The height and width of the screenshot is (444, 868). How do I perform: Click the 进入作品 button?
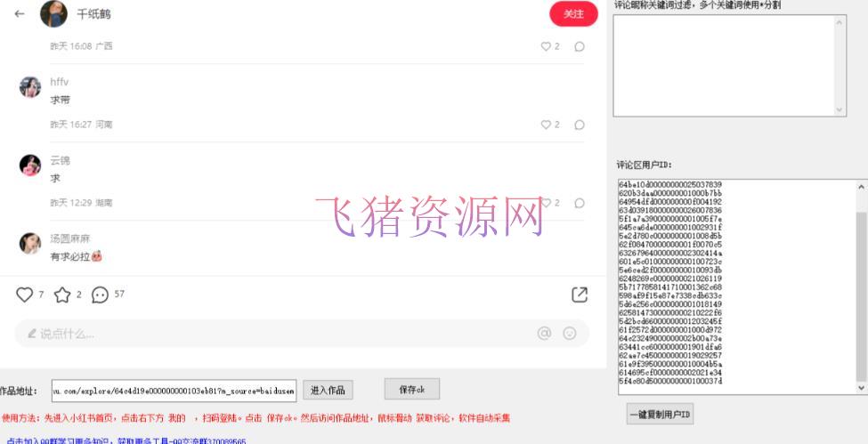[328, 391]
